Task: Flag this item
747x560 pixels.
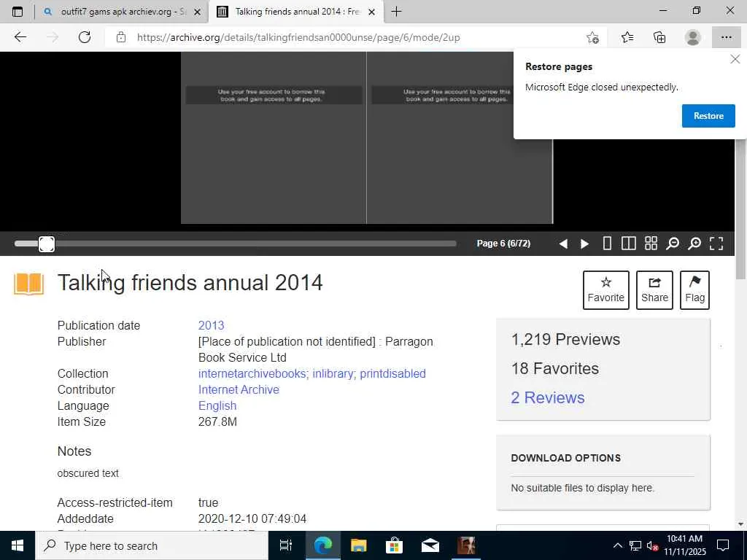Action: 694,290
